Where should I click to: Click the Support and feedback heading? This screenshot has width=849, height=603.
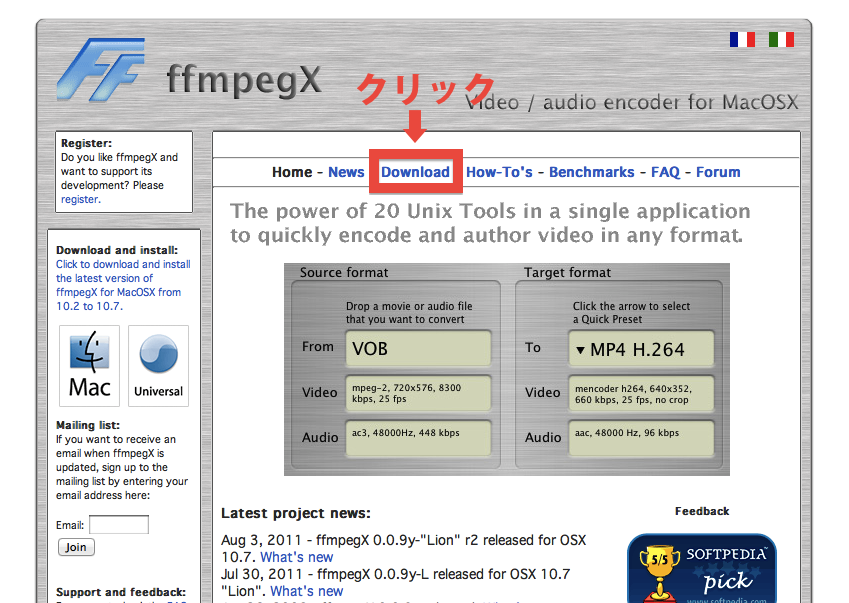tap(121, 592)
